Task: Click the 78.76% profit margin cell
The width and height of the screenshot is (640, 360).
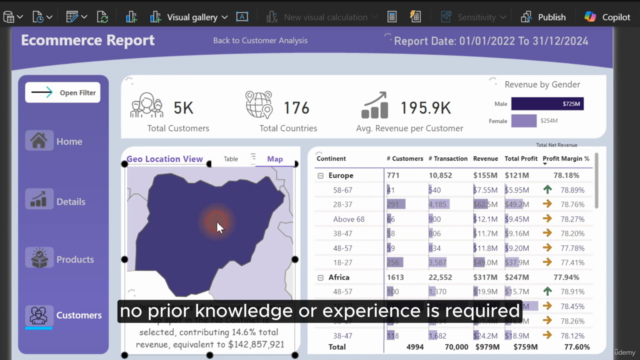Action: [572, 204]
